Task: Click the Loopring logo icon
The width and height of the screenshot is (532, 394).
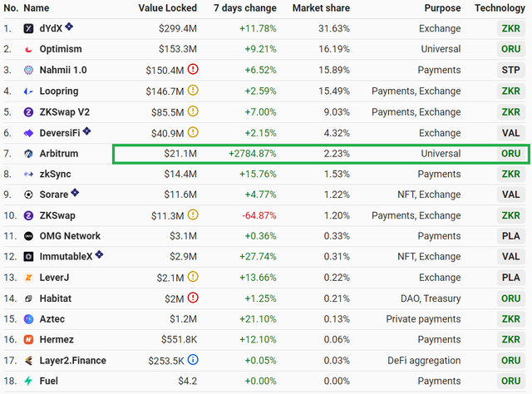Action: tap(28, 91)
